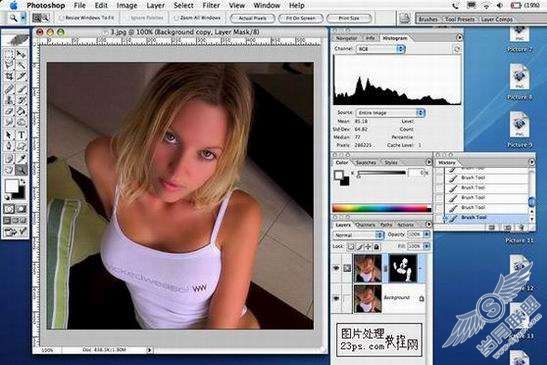Select the Slice tool

pos(21,76)
